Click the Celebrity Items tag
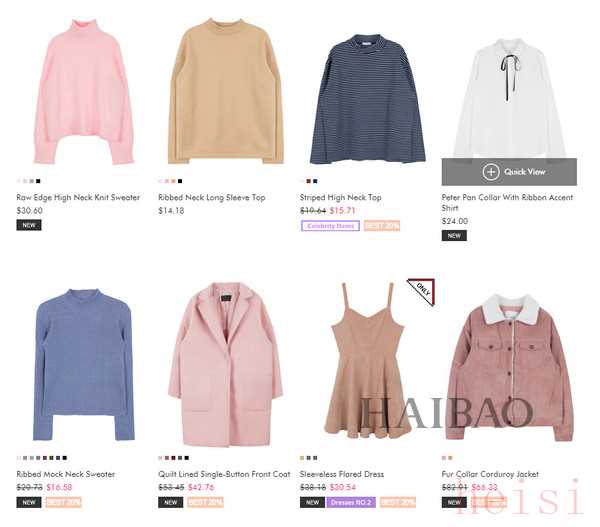This screenshot has height=527, width=600. tap(330, 226)
